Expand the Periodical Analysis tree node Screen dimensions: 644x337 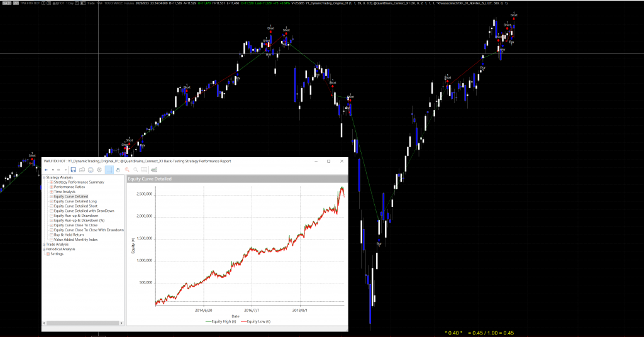coord(44,249)
